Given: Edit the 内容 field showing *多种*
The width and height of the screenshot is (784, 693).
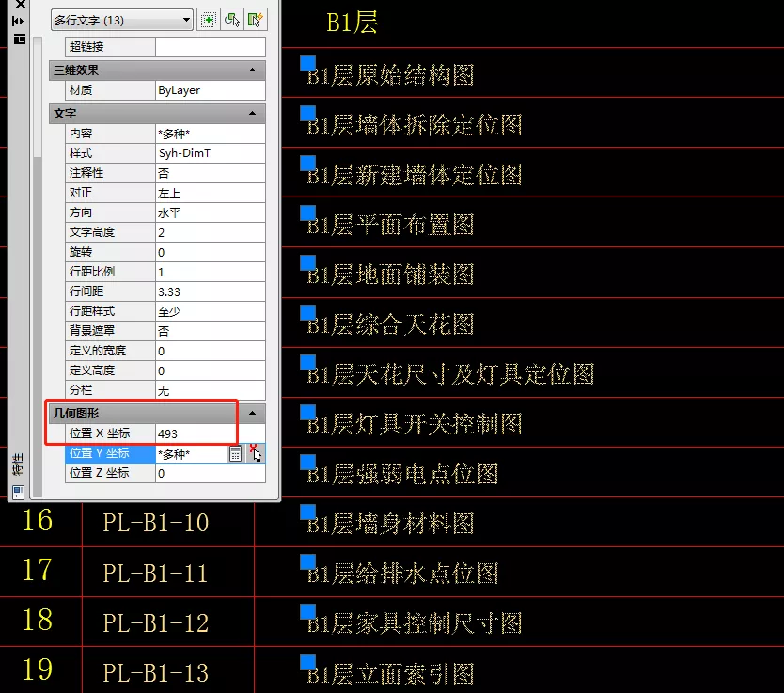Looking at the screenshot, I should click(x=211, y=134).
